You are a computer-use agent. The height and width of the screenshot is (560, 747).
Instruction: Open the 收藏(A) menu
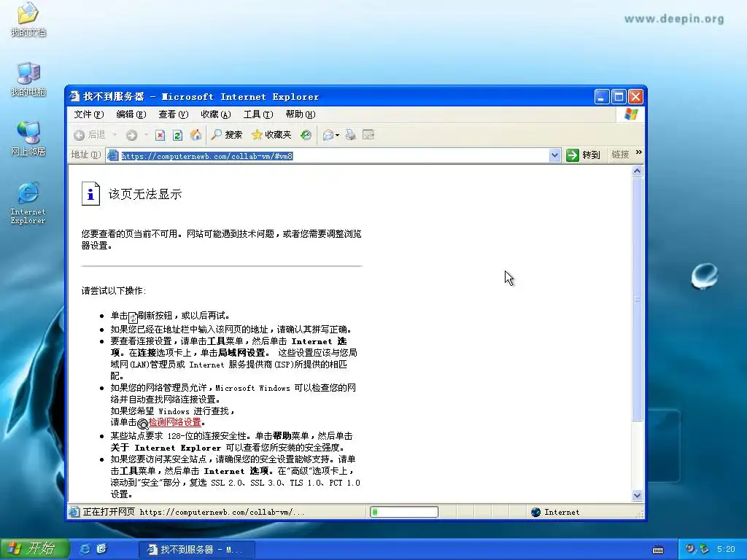click(x=216, y=114)
